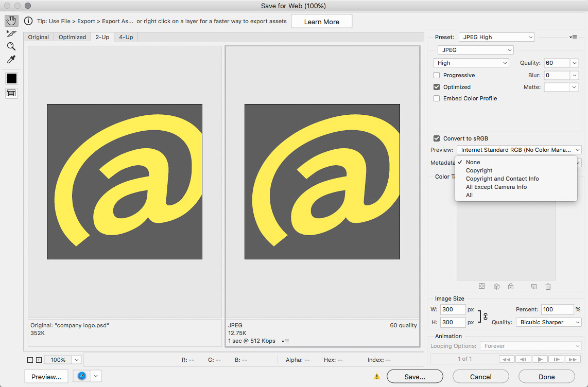Screen dimensions: 588x387
Task: Enable the Progressive checkbox
Action: (437, 75)
